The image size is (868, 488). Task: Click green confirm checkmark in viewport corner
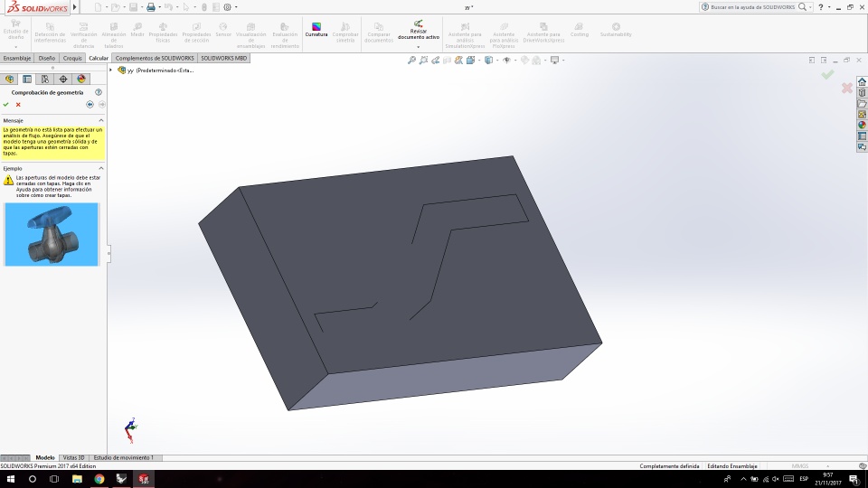(x=827, y=74)
